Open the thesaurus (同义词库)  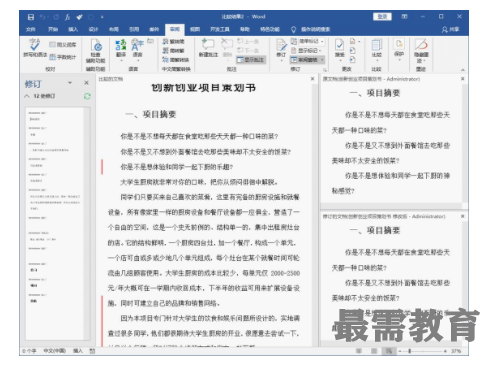pos(63,44)
